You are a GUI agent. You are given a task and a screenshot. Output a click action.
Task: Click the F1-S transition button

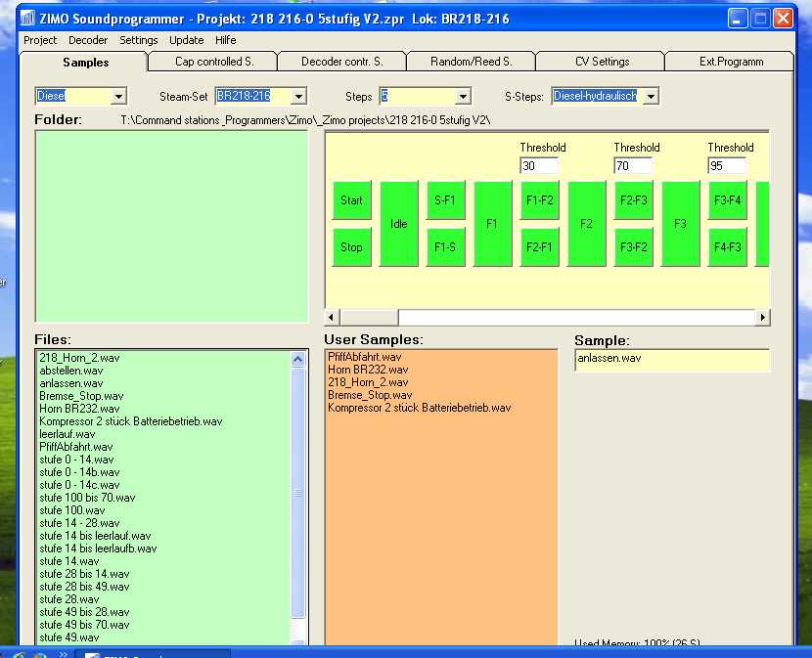[x=445, y=247]
